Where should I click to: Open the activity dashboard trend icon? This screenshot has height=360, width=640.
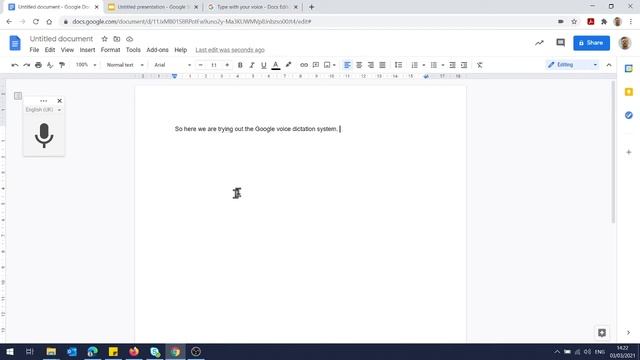[x=540, y=42]
